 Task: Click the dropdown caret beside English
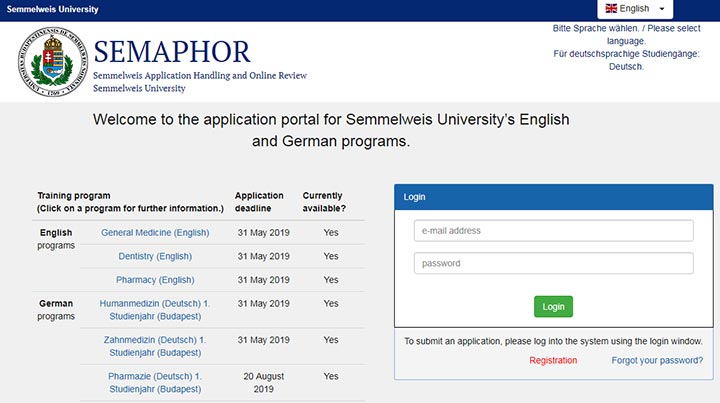pos(662,9)
